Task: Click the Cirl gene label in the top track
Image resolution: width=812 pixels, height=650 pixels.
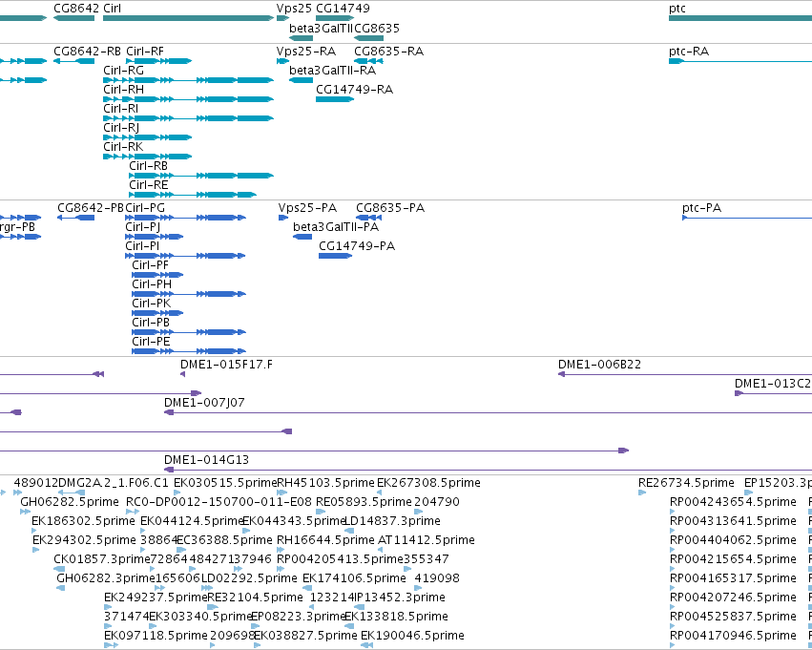Action: [112, 9]
